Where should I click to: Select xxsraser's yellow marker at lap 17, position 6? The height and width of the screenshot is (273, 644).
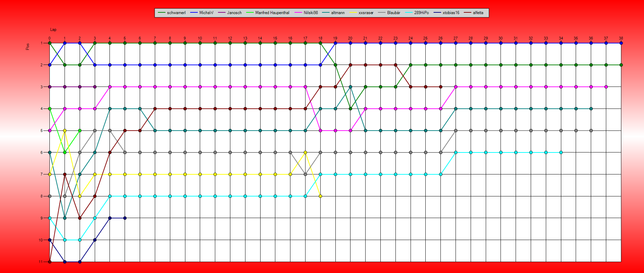click(305, 152)
